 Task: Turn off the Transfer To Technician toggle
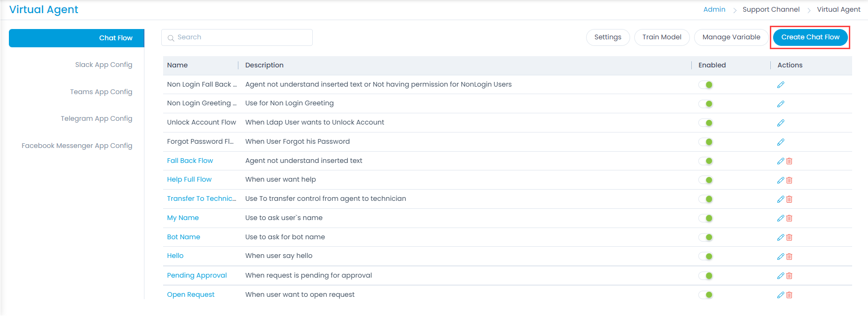pos(706,198)
